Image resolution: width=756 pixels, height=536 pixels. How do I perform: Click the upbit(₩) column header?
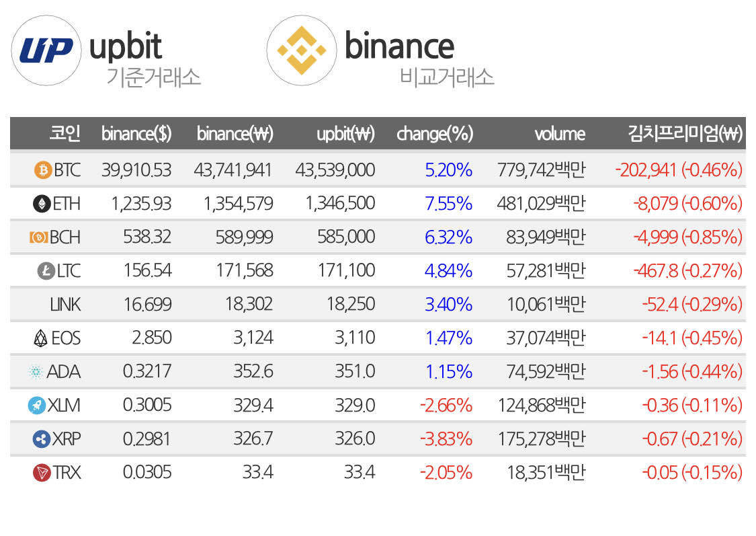pos(345,134)
